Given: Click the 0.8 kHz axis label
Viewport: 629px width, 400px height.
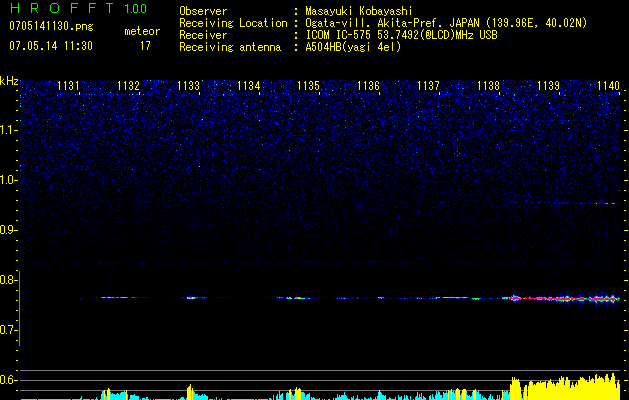Looking at the screenshot, I should click(7, 280).
